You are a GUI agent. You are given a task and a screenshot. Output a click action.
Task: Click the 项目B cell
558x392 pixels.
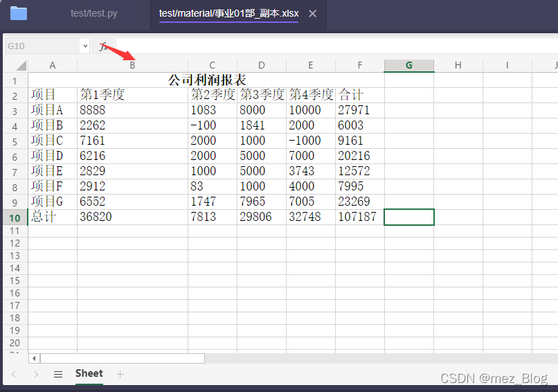(x=53, y=125)
